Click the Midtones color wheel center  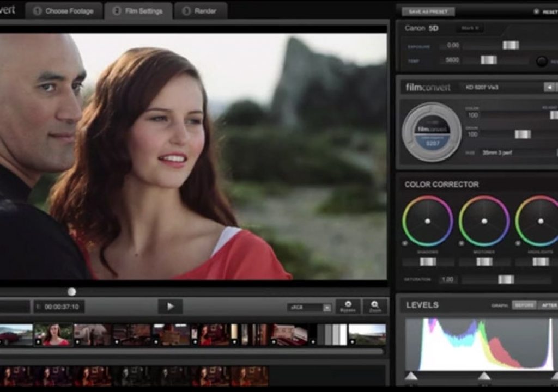484,221
